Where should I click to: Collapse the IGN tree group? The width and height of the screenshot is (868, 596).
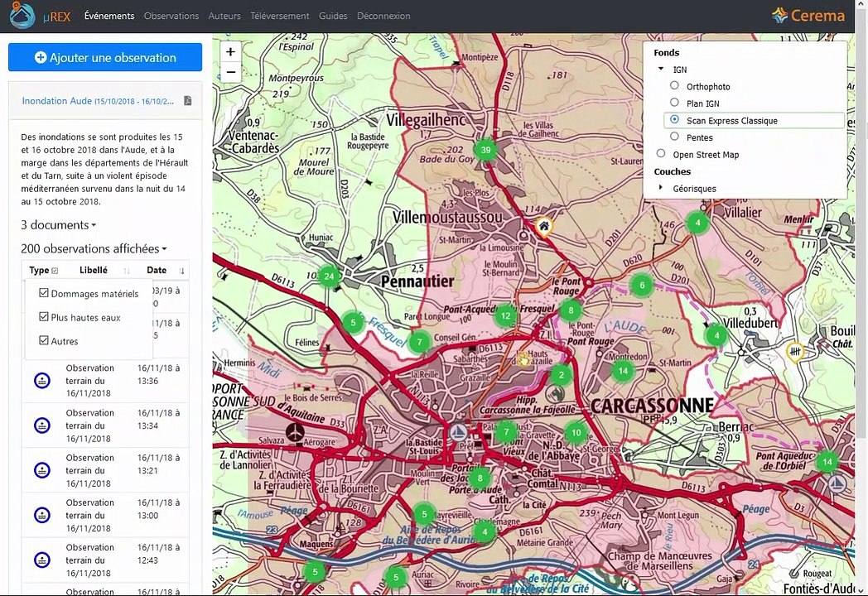(x=661, y=70)
